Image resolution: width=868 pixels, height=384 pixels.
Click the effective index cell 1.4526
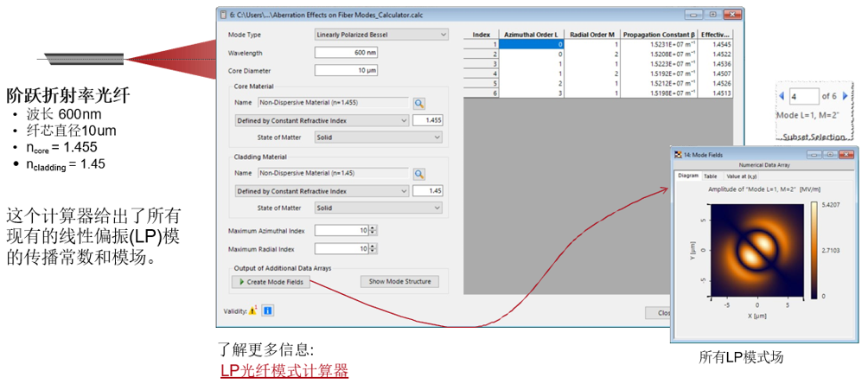click(715, 84)
